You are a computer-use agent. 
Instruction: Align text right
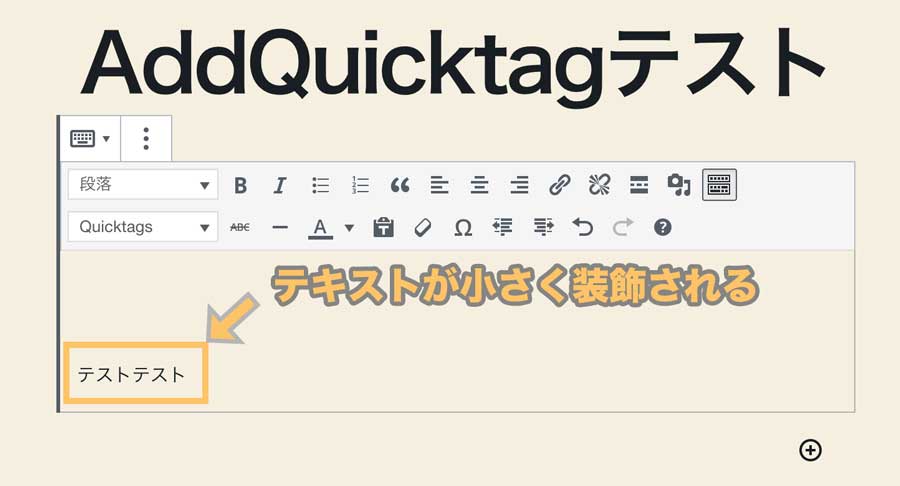519,185
